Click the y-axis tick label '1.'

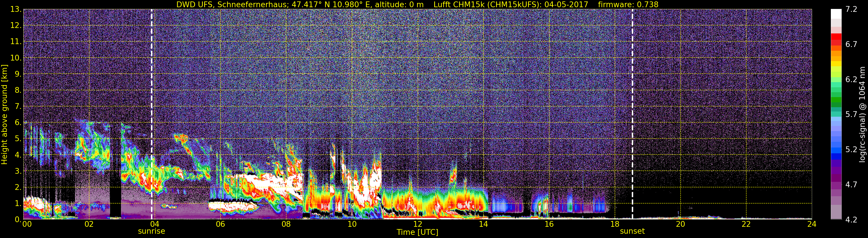[x=18, y=203]
